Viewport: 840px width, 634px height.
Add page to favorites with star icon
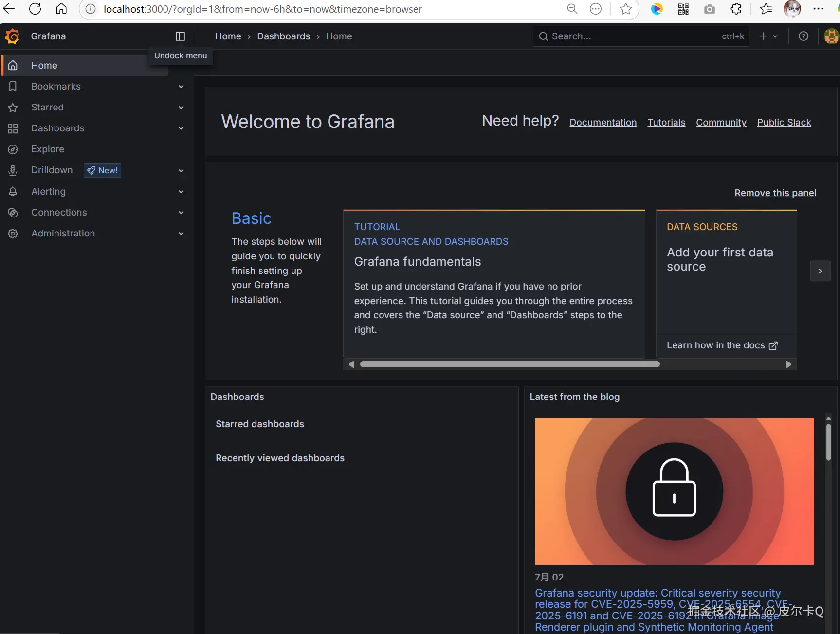click(x=626, y=9)
